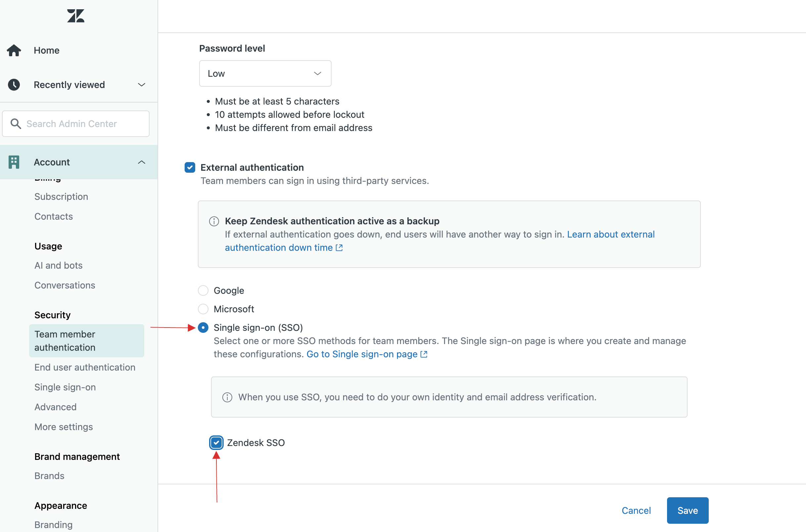
Task: Open Brands under Brand management
Action: tap(49, 476)
